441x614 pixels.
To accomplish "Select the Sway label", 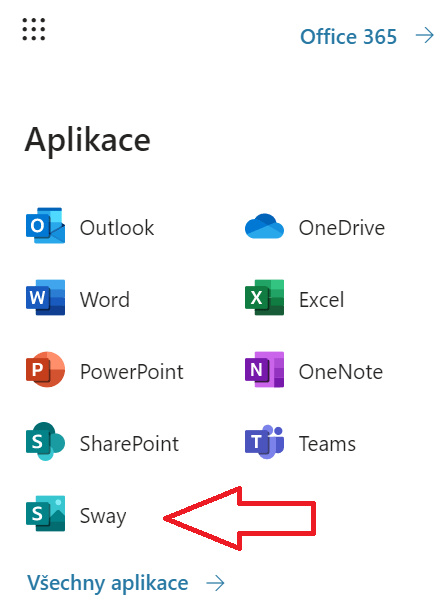I will tap(103, 516).
